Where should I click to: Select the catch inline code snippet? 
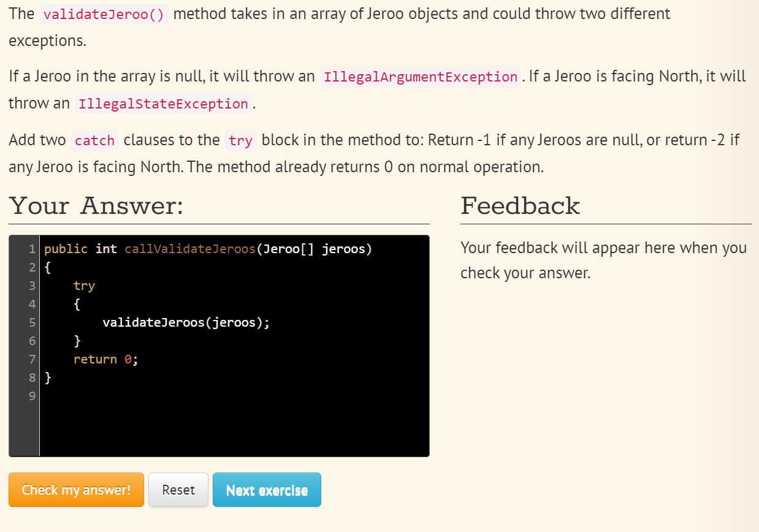(94, 140)
